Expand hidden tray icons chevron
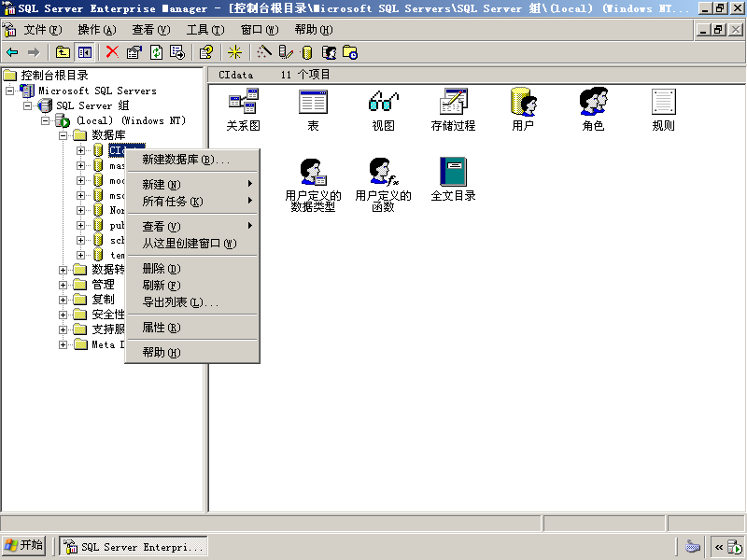The height and width of the screenshot is (560, 747). (x=719, y=547)
